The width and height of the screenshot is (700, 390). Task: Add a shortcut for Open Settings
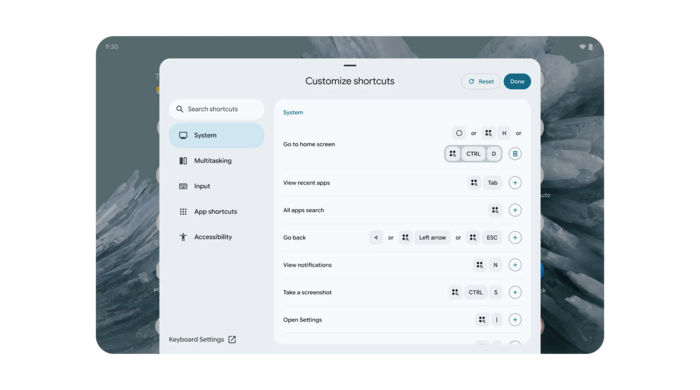tap(515, 320)
